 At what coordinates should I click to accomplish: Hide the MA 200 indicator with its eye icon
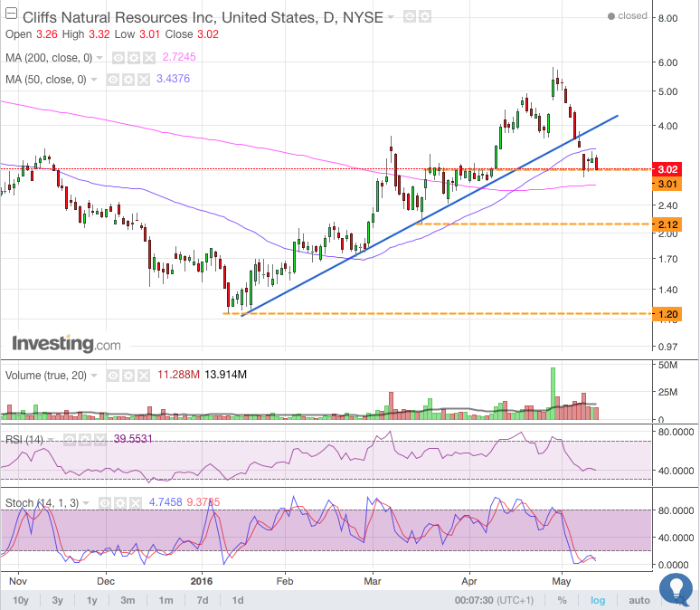click(x=118, y=58)
